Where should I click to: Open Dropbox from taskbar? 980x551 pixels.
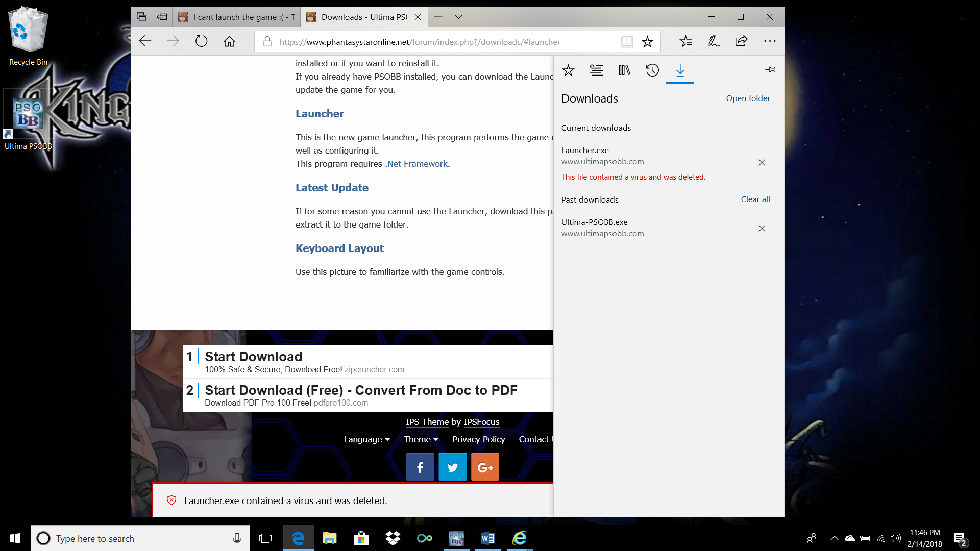click(393, 538)
